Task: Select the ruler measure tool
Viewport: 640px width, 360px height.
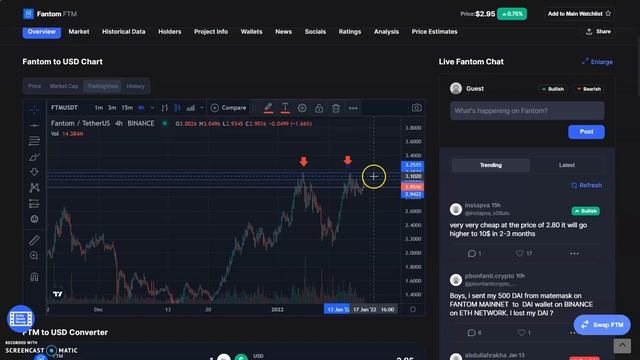Action: point(34,240)
